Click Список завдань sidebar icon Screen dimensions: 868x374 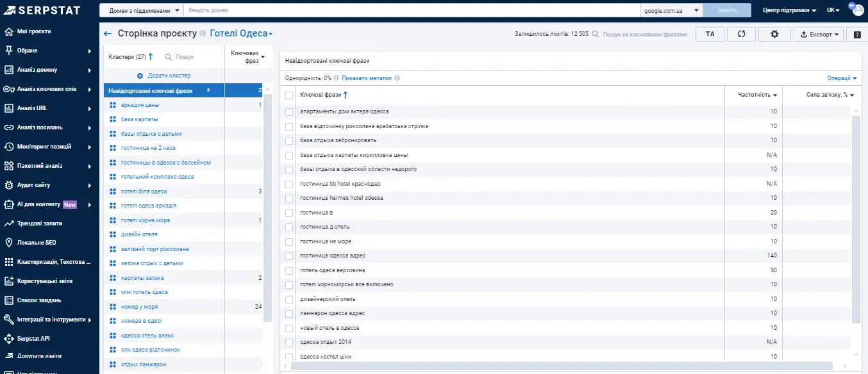tap(9, 300)
